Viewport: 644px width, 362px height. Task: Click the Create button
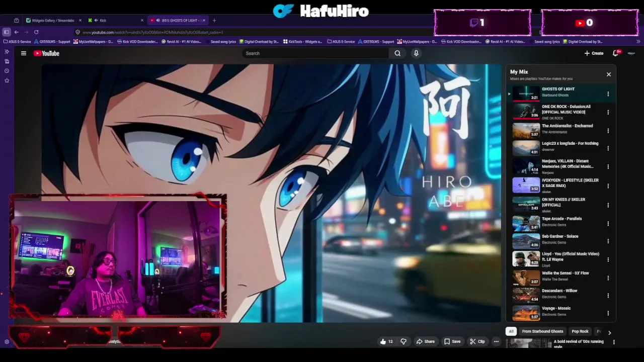(x=594, y=53)
